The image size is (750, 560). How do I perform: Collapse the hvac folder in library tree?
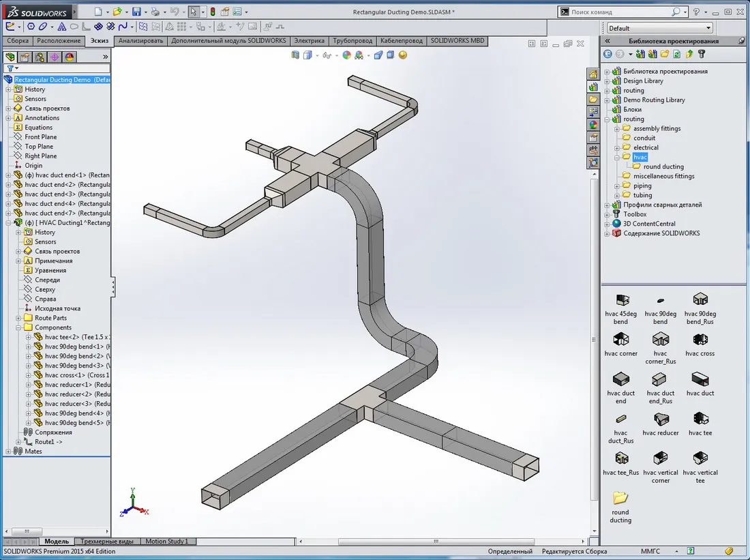point(617,157)
